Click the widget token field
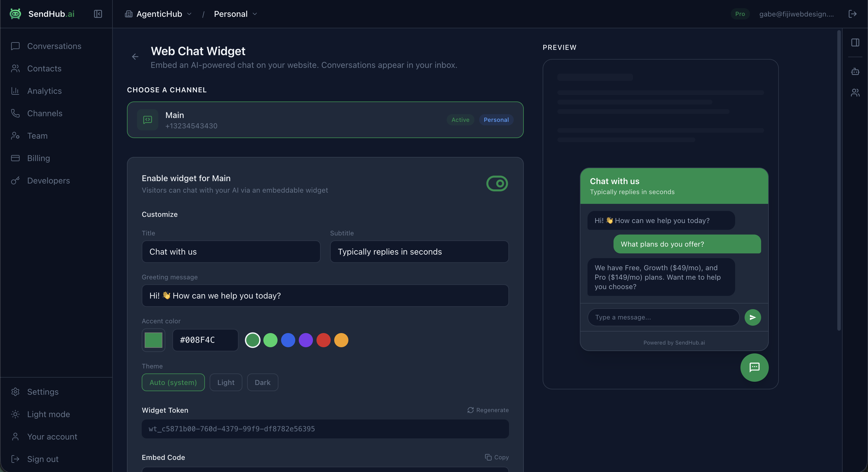This screenshot has width=868, height=472. (x=325, y=429)
